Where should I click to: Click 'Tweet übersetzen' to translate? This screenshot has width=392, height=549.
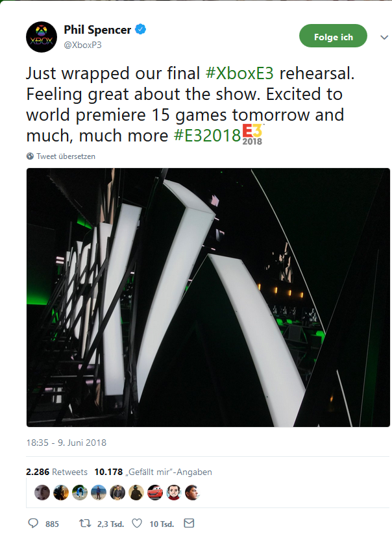click(66, 156)
